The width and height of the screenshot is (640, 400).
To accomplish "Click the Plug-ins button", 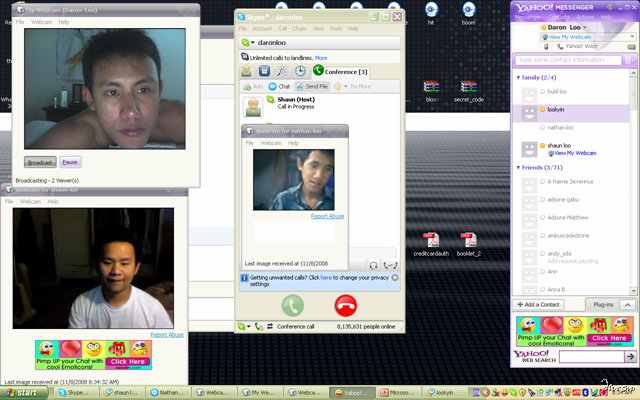I will pos(603,304).
